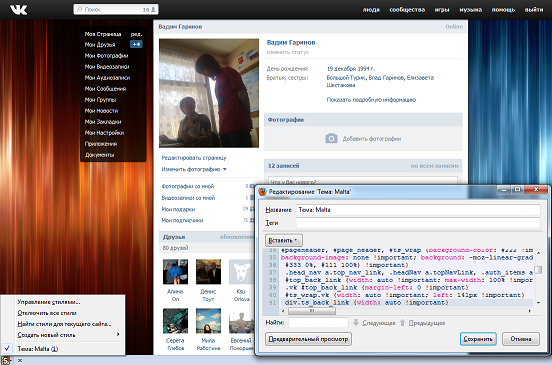Click the large profile photo
The image size is (552, 365).
(x=209, y=93)
